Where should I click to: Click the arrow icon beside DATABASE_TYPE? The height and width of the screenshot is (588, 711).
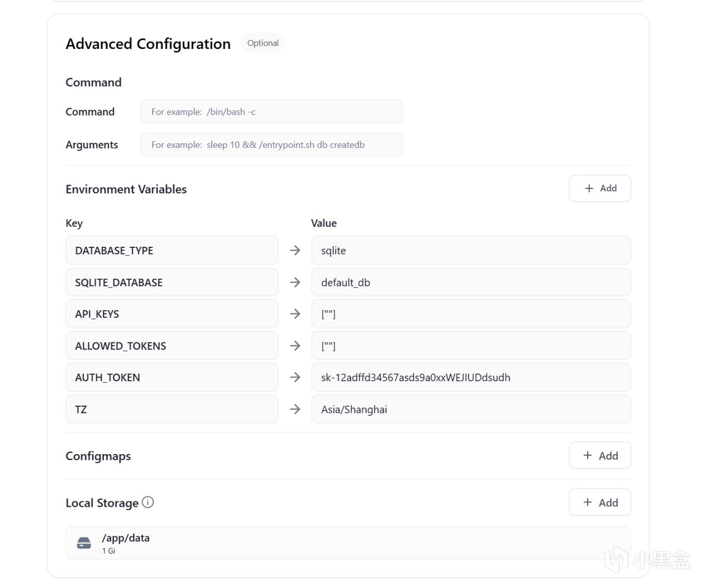tap(295, 251)
